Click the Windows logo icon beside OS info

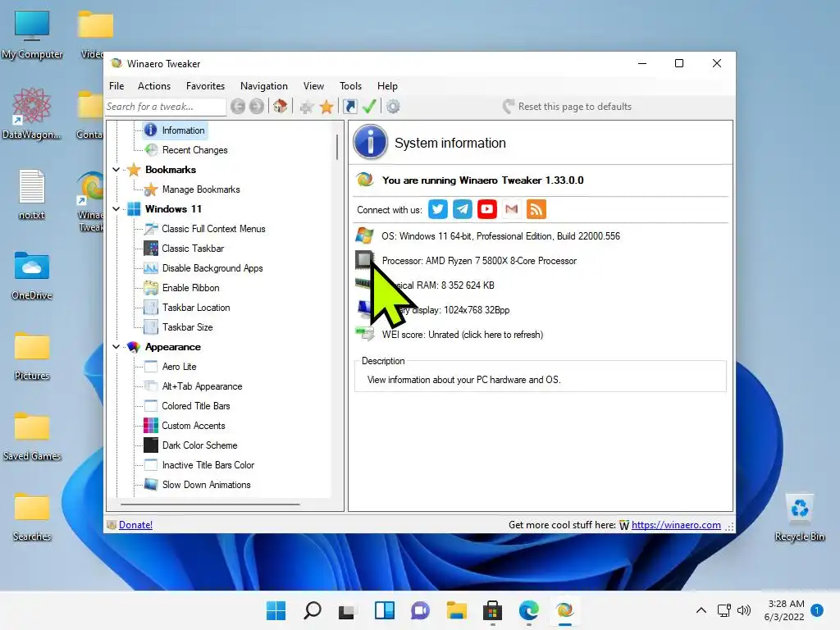[x=364, y=235]
